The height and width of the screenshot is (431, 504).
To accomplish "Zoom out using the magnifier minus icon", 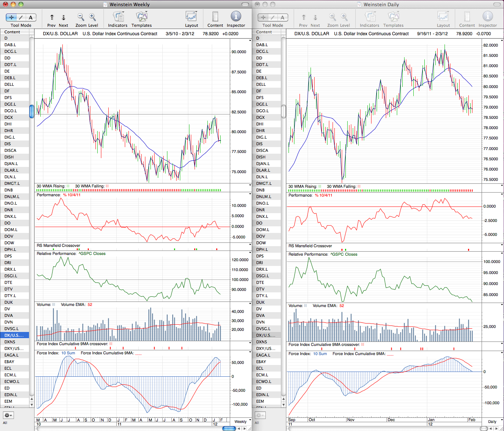I will [80, 17].
